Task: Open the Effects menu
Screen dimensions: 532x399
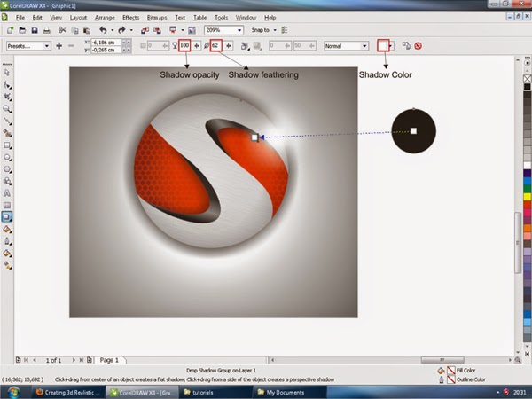Action: click(x=130, y=18)
